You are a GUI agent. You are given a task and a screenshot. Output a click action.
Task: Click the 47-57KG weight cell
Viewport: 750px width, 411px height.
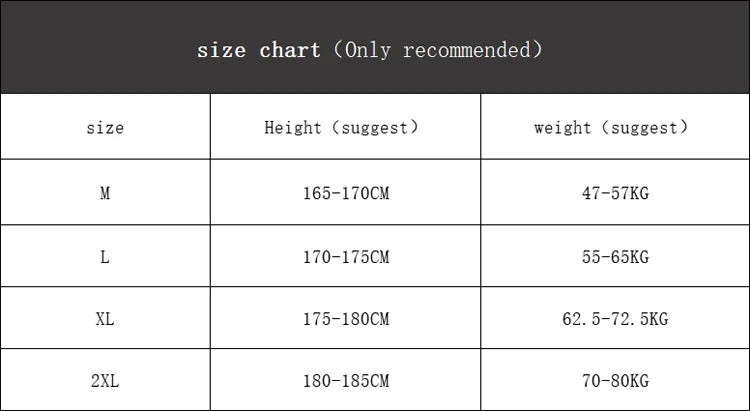(615, 193)
